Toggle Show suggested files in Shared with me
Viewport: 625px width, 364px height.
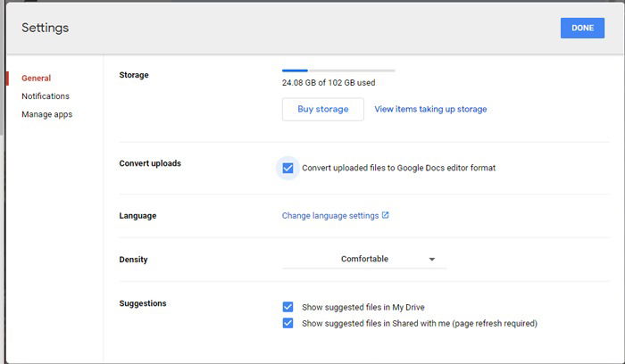click(x=287, y=323)
